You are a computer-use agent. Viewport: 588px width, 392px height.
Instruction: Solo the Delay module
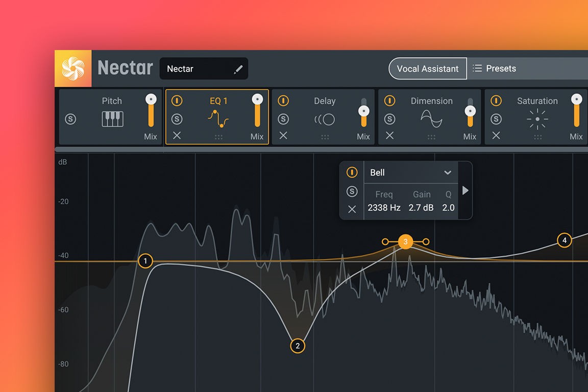pyautogui.click(x=283, y=119)
